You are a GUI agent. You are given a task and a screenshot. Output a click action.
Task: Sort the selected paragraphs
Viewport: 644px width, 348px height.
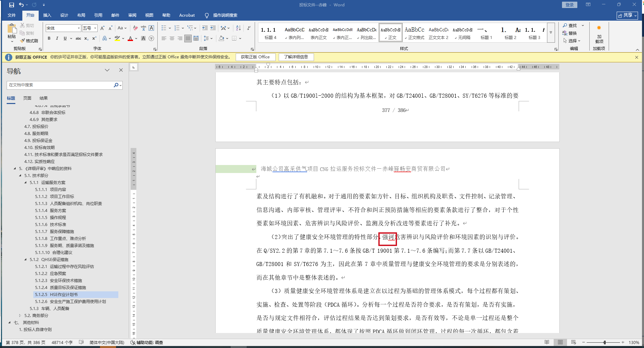click(238, 28)
